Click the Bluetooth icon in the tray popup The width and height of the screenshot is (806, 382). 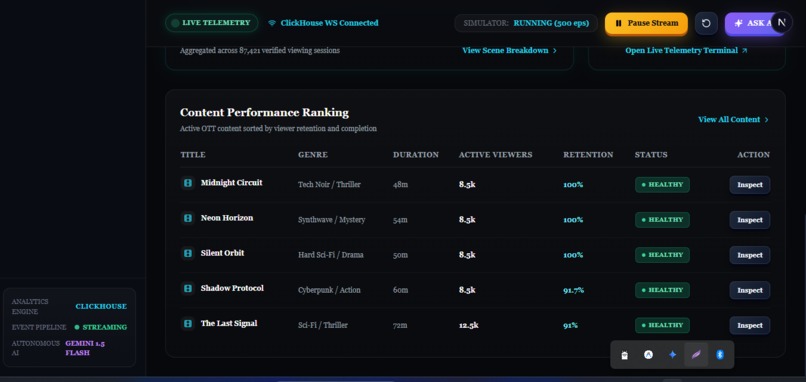point(720,355)
